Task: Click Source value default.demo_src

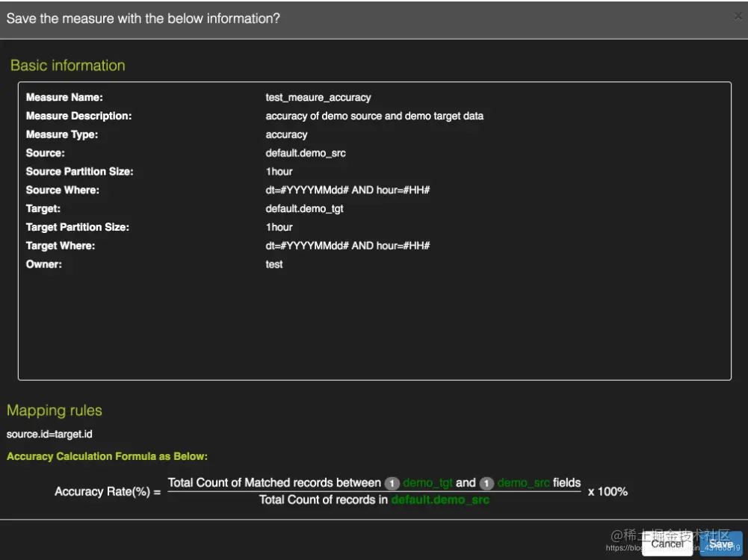Action: pyautogui.click(x=306, y=153)
